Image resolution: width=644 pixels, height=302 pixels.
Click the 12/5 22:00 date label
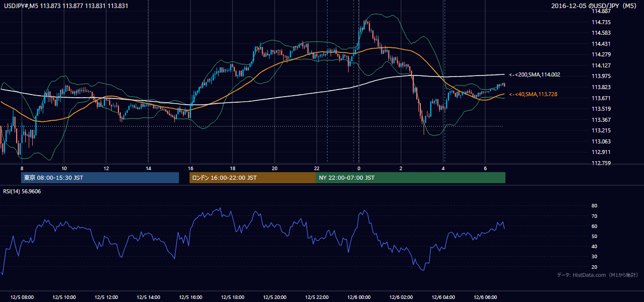click(317, 297)
